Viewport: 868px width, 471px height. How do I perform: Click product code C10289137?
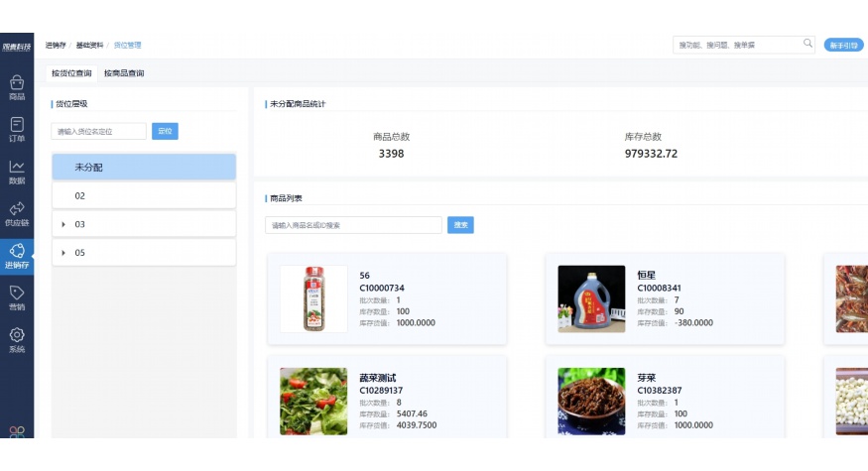(381, 391)
